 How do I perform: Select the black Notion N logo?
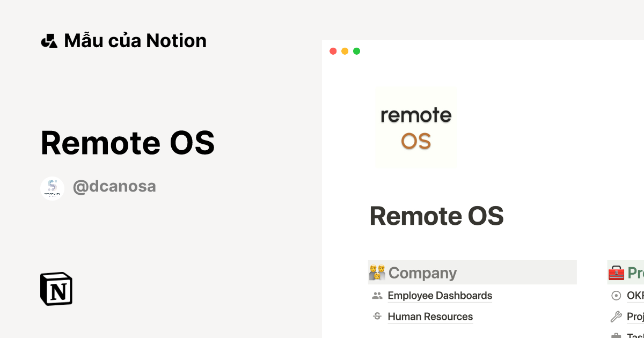tap(56, 289)
